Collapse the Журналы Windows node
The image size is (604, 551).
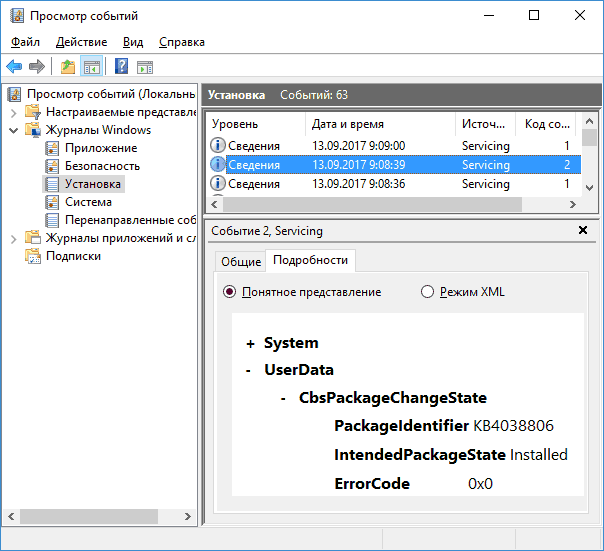[13, 131]
